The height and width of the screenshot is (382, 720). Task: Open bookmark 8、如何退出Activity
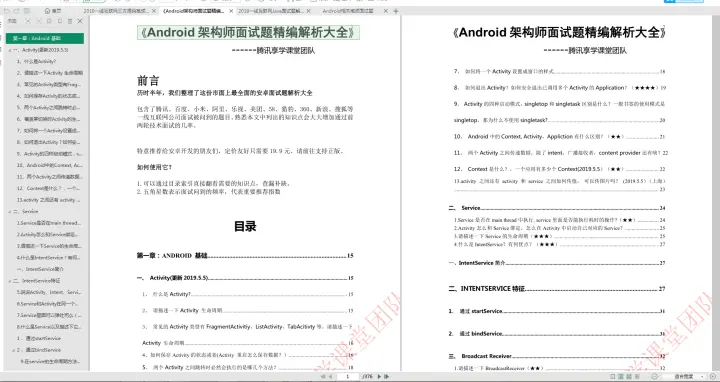coord(48,142)
